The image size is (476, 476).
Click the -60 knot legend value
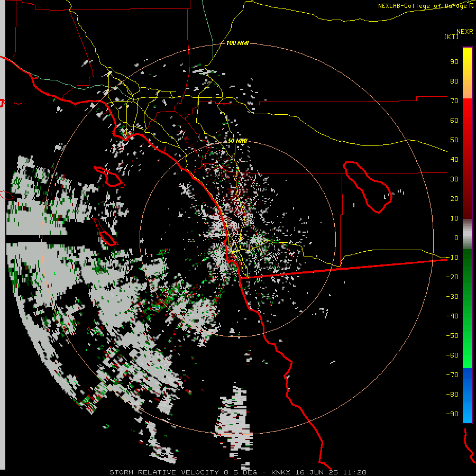pyautogui.click(x=452, y=355)
